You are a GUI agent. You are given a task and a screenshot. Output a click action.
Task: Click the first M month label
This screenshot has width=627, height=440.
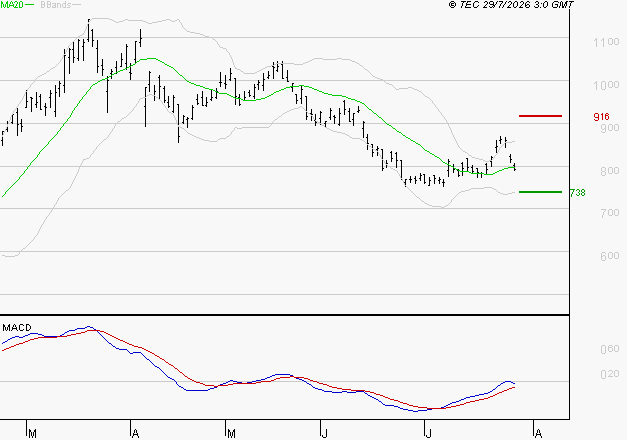(x=33, y=433)
